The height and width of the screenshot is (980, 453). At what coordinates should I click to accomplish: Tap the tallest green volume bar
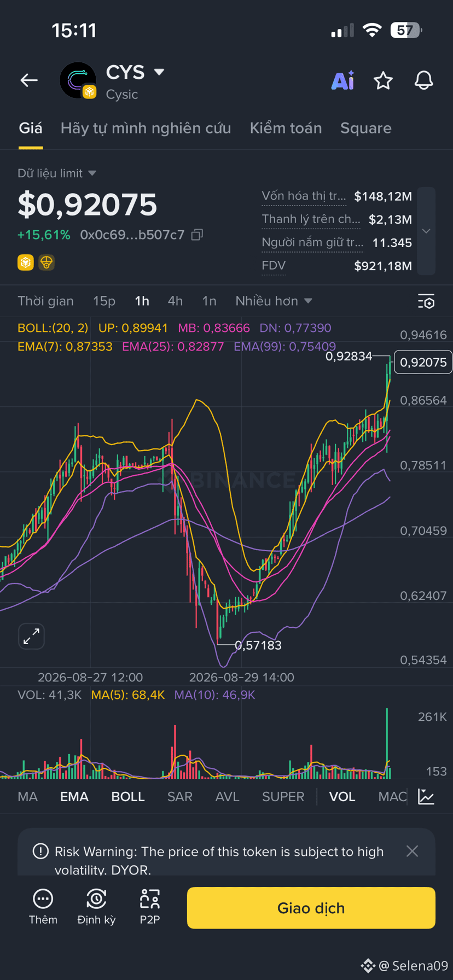click(x=387, y=743)
